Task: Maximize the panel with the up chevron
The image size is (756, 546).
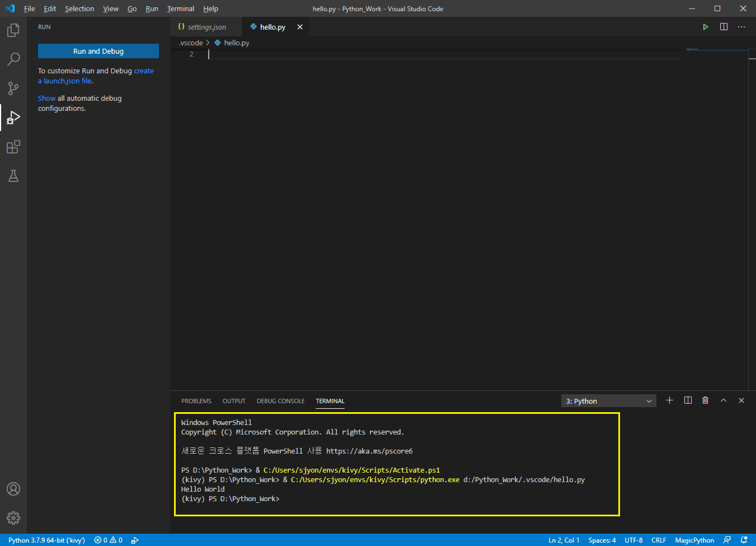Action: click(x=724, y=400)
